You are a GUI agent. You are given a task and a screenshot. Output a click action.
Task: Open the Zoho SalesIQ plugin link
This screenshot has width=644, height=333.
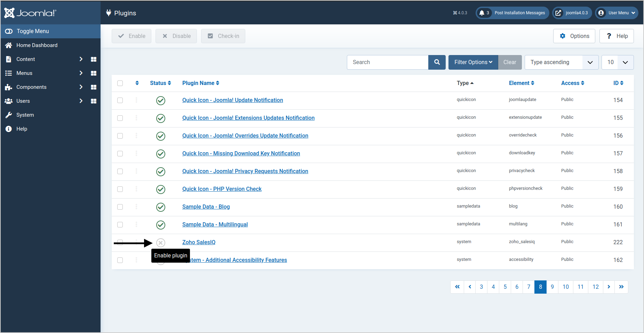tap(199, 242)
